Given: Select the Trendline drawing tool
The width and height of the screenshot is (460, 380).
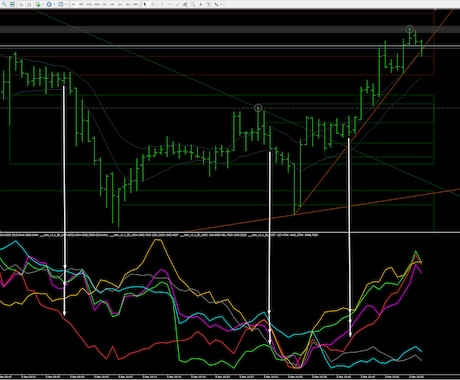Looking at the screenshot, I should (177, 4).
